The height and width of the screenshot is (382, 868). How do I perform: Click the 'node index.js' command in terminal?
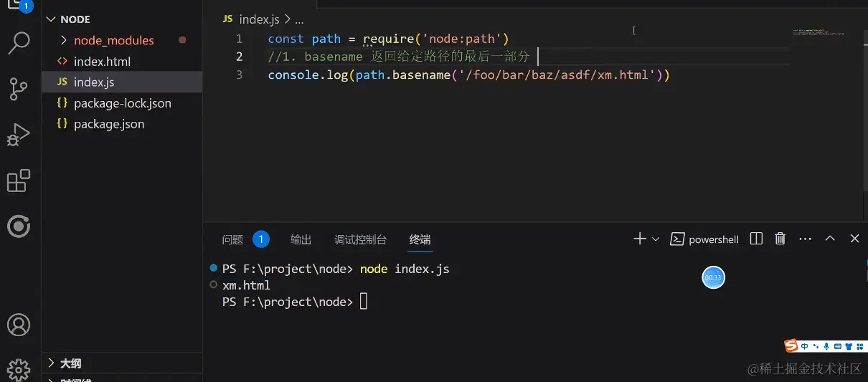(x=405, y=269)
